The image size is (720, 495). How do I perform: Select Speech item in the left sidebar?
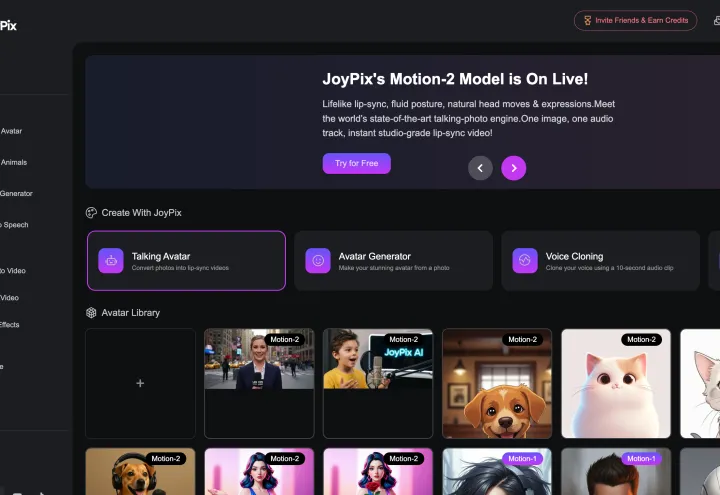click(x=14, y=225)
